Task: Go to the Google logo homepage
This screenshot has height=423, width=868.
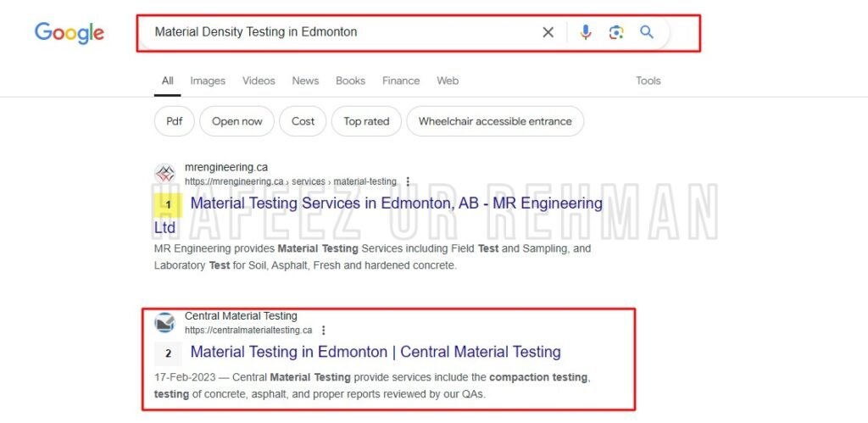Action: [x=70, y=33]
